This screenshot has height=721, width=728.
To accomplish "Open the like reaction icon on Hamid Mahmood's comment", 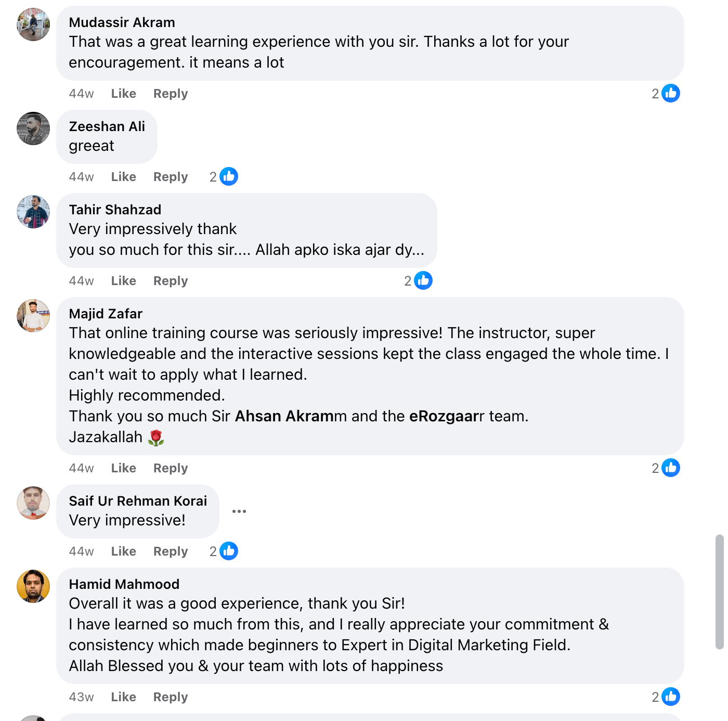I will pyautogui.click(x=670, y=697).
